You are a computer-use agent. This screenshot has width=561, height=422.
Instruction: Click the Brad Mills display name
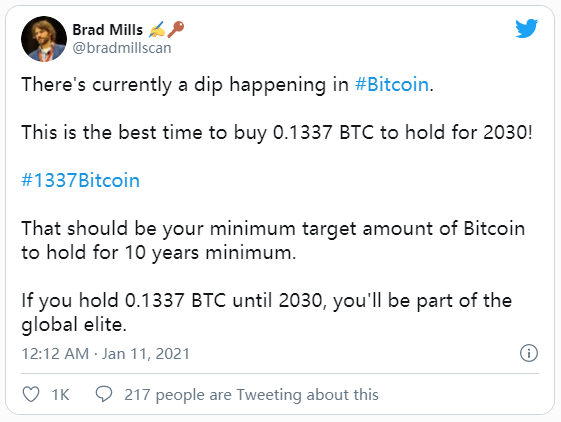click(107, 30)
